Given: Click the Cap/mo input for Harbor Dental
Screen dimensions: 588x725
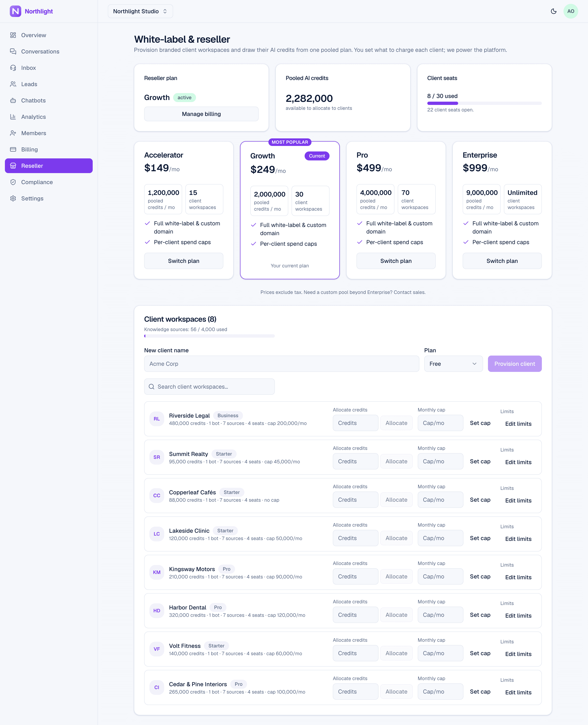Looking at the screenshot, I should point(440,615).
